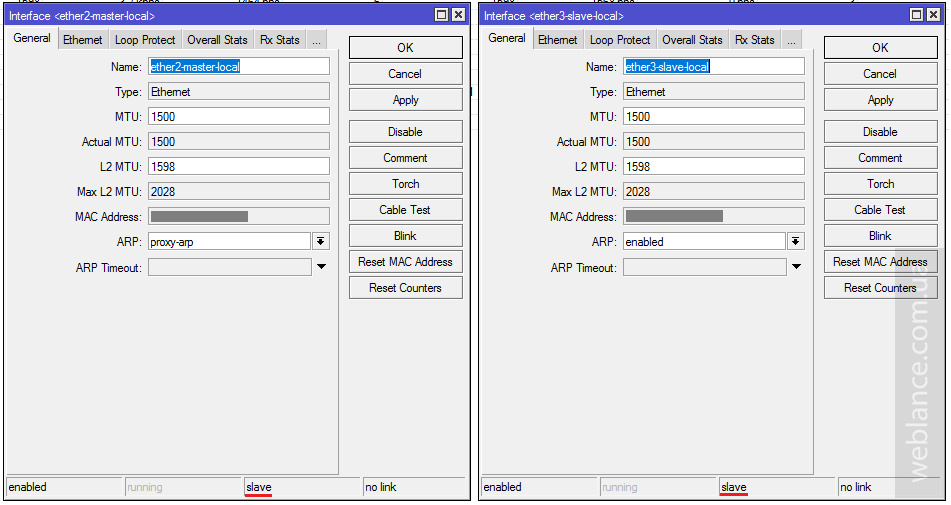Click Name field containing ether2-master-local
951x505 pixels.
coord(239,67)
